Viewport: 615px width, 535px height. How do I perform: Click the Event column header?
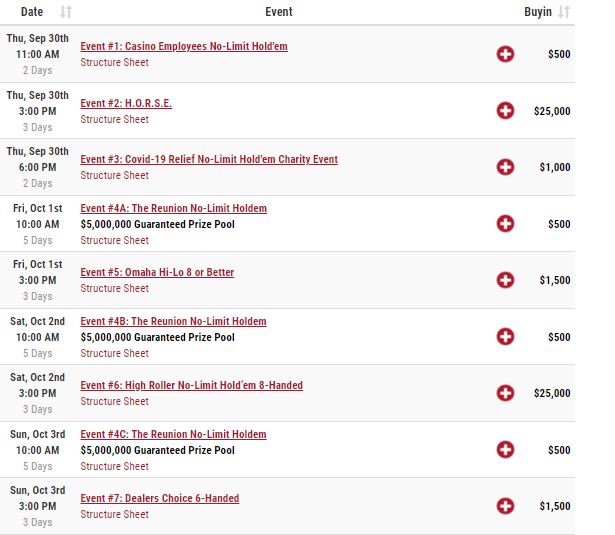click(278, 12)
